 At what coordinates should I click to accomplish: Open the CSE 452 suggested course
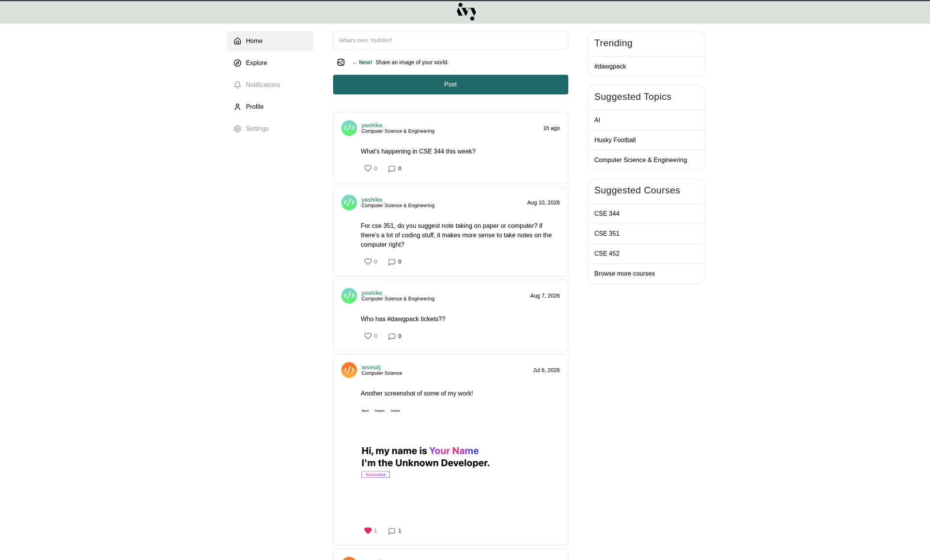(x=646, y=254)
